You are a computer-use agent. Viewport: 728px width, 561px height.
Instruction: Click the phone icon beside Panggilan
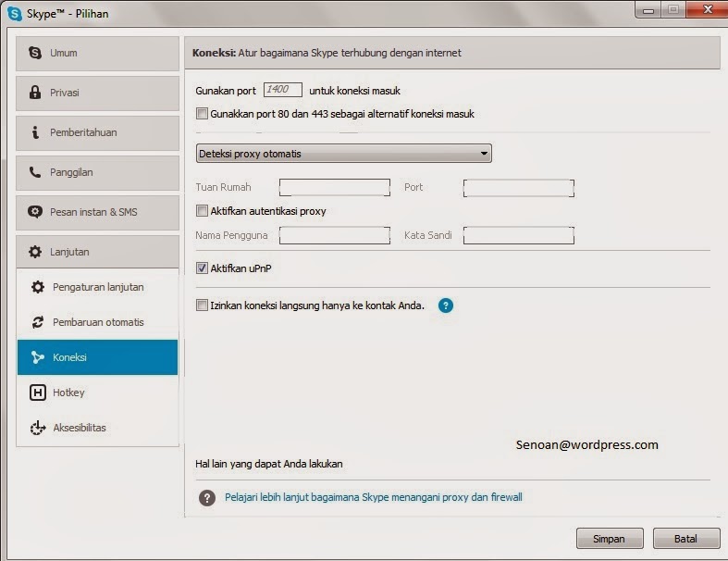(x=36, y=172)
